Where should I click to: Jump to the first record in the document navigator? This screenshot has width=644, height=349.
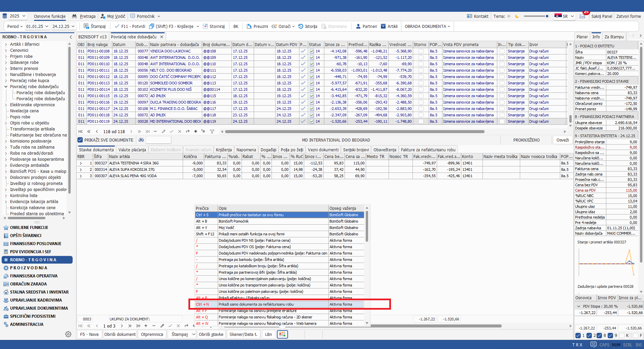point(81,131)
